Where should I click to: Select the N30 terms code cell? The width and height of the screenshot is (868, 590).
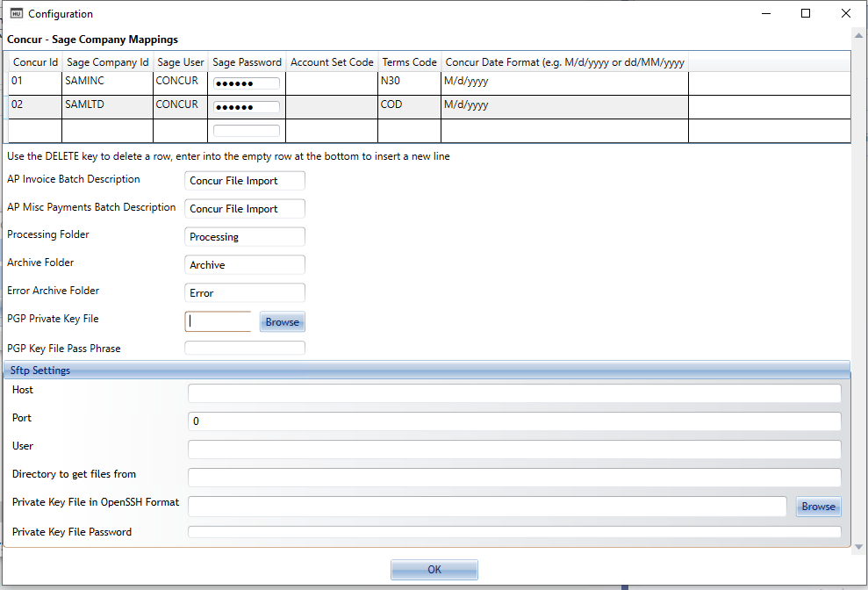click(409, 83)
